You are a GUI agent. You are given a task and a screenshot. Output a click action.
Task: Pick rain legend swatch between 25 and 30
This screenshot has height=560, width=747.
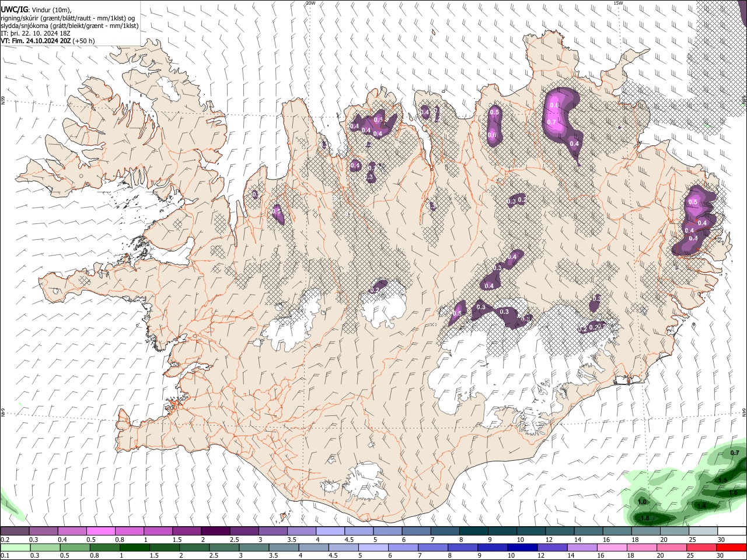pos(701,547)
